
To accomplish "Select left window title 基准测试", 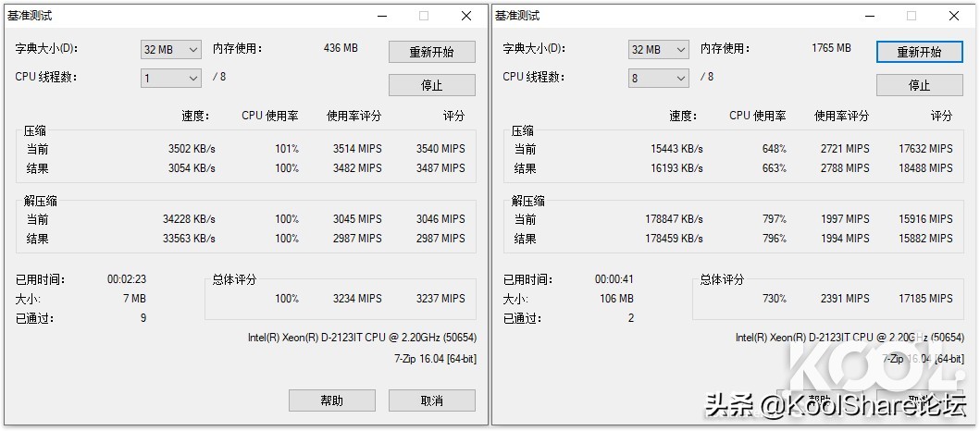I will 30,16.
